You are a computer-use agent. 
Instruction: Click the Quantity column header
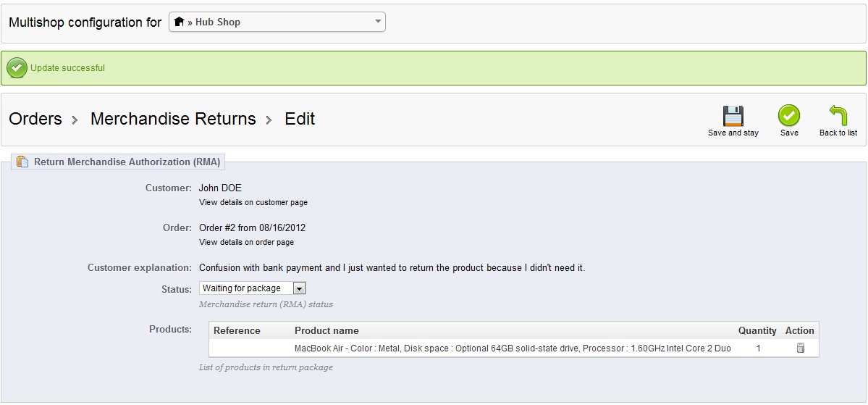pos(757,330)
